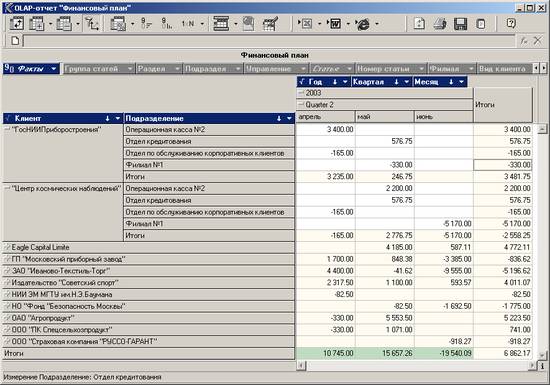The height and width of the screenshot is (385, 550).
Task: Click the table edit pencil icon
Action: tap(270, 23)
